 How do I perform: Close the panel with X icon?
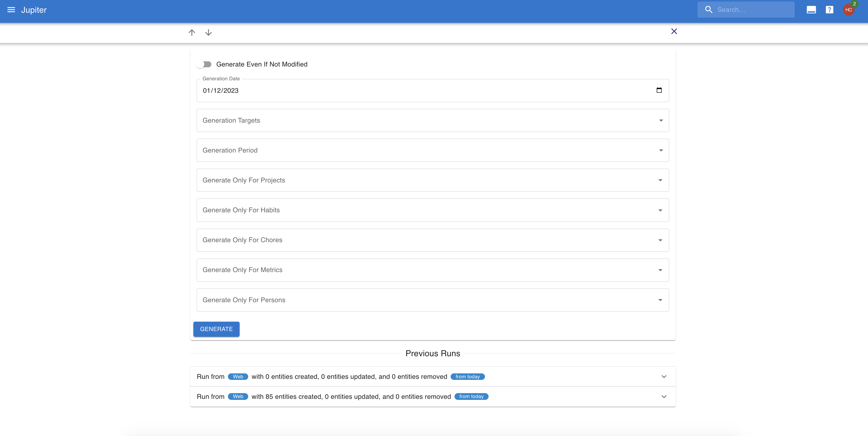click(674, 31)
